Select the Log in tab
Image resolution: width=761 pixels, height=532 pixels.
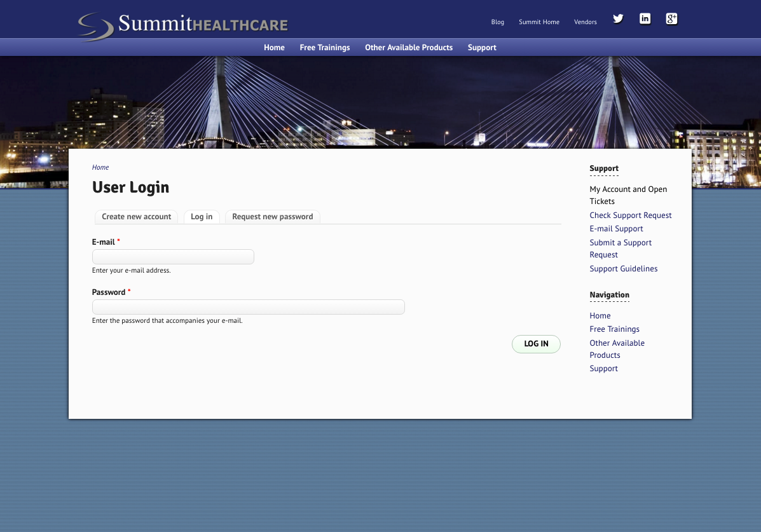pyautogui.click(x=201, y=216)
